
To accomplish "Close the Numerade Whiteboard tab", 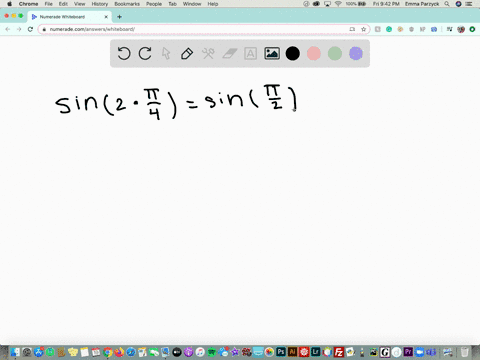I will (106, 17).
